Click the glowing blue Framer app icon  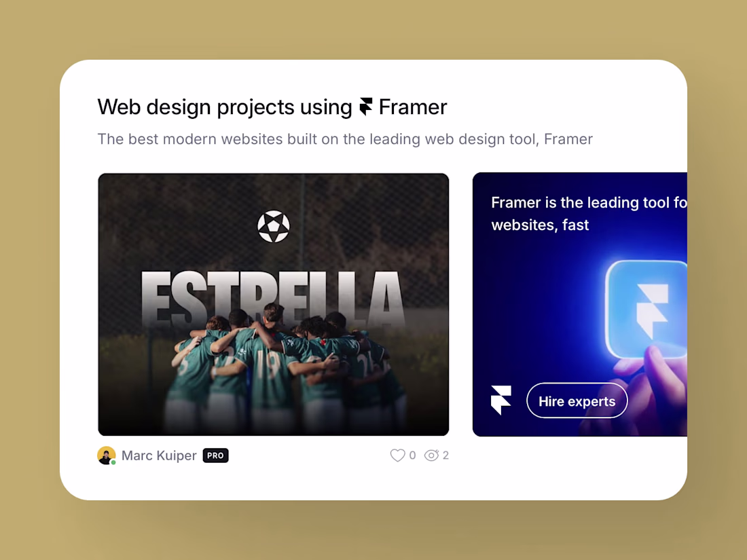[647, 310]
